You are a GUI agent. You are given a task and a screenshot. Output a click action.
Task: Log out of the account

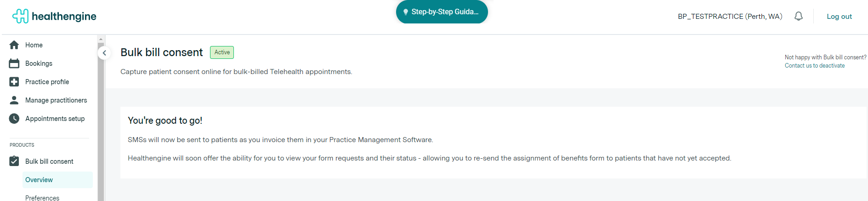[839, 17]
